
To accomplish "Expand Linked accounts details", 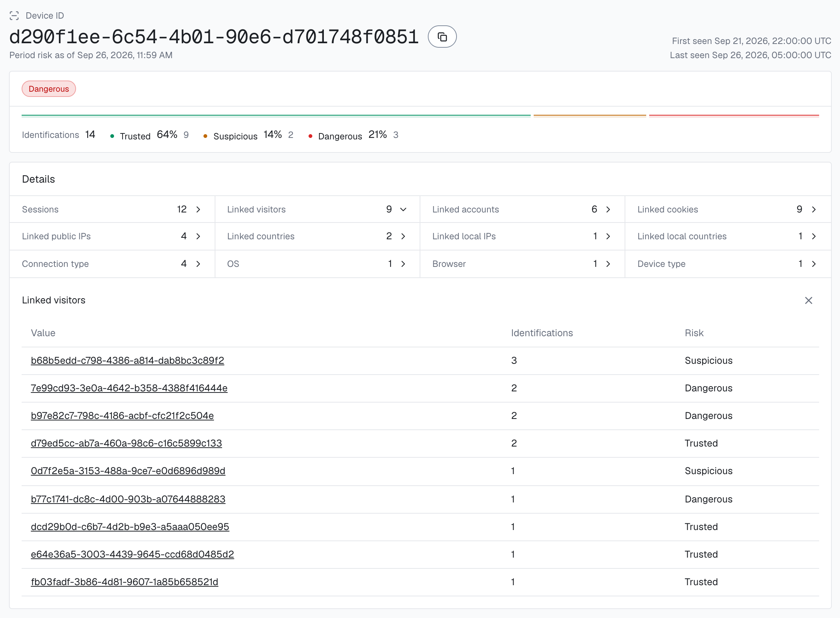I will point(522,209).
